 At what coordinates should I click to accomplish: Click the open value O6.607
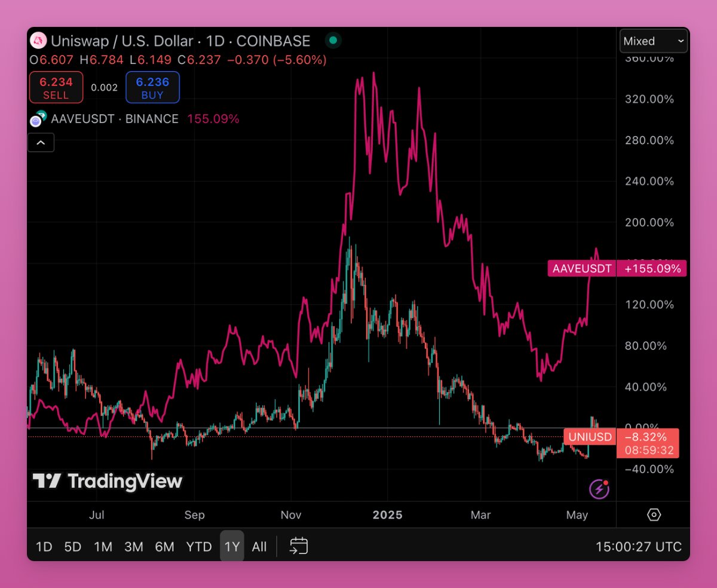click(50, 60)
